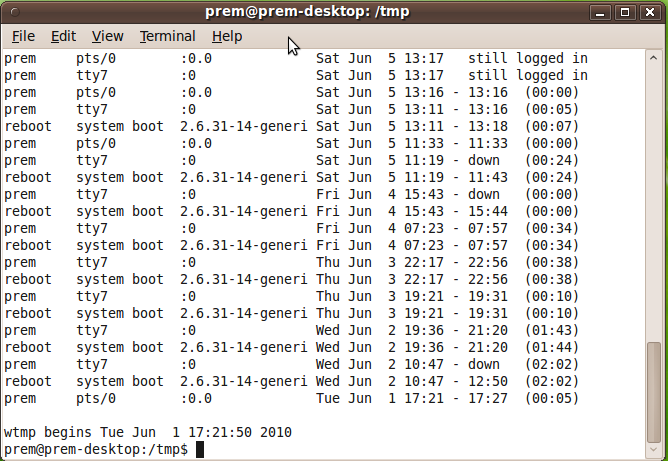
Task: Click the (01:44) duration in the output
Action: pos(551,347)
